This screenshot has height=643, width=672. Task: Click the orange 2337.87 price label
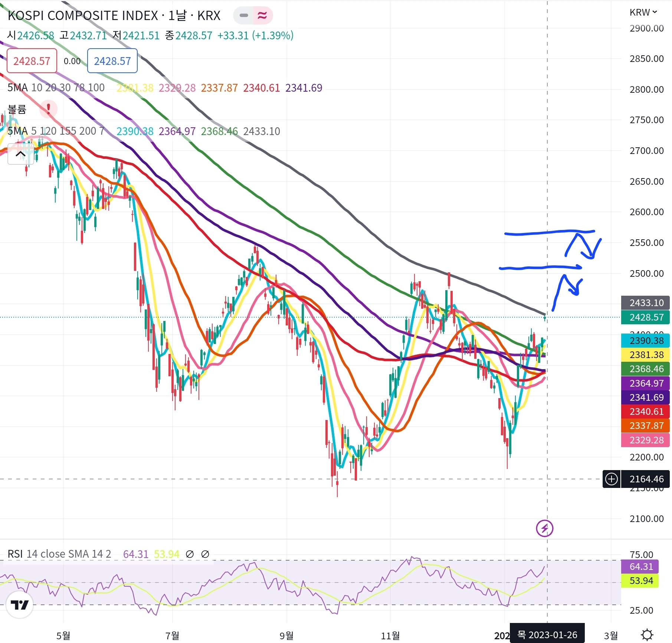[x=645, y=426]
